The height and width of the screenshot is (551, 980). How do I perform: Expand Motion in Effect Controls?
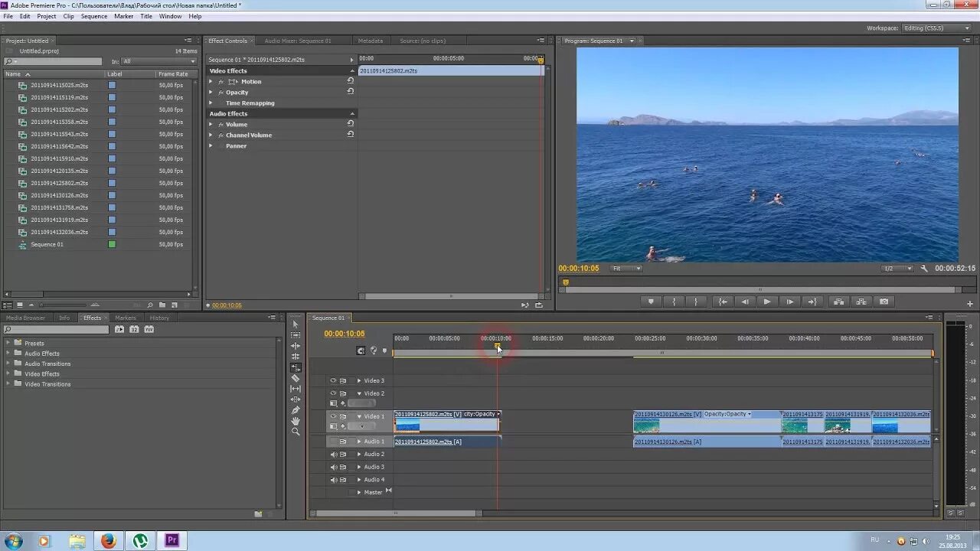click(x=211, y=82)
